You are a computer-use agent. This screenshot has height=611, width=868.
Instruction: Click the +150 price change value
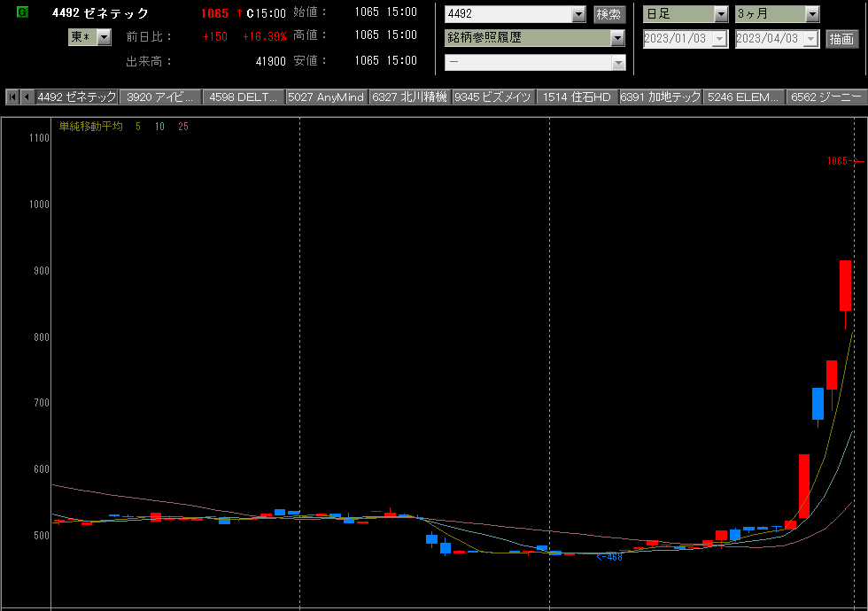click(x=215, y=37)
